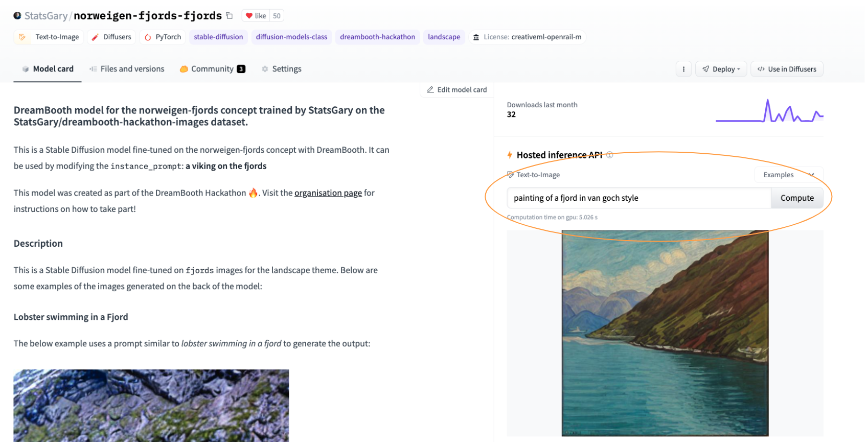This screenshot has width=868, height=448.
Task: Click the lightning bolt beside Hosted inference API
Action: (509, 155)
